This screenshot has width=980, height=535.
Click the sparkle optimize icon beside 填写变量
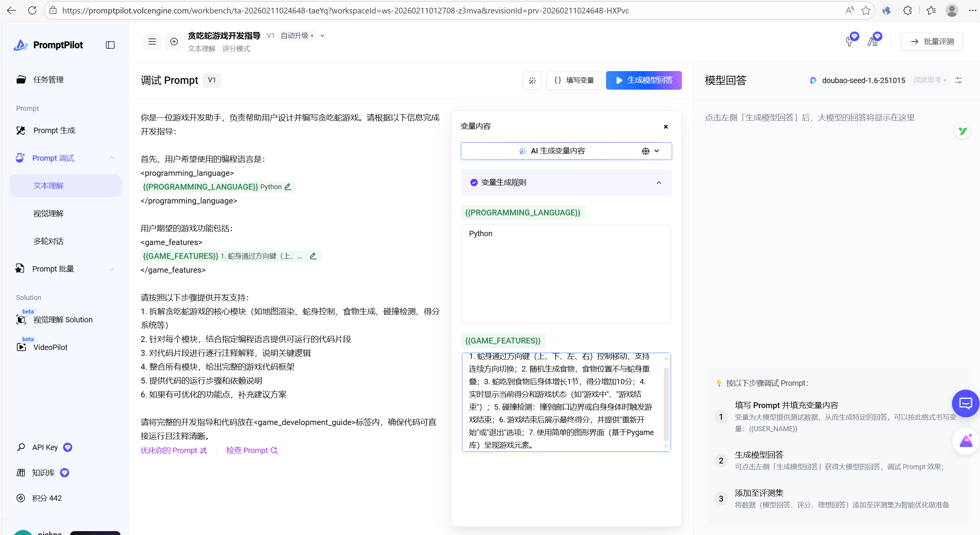point(532,80)
